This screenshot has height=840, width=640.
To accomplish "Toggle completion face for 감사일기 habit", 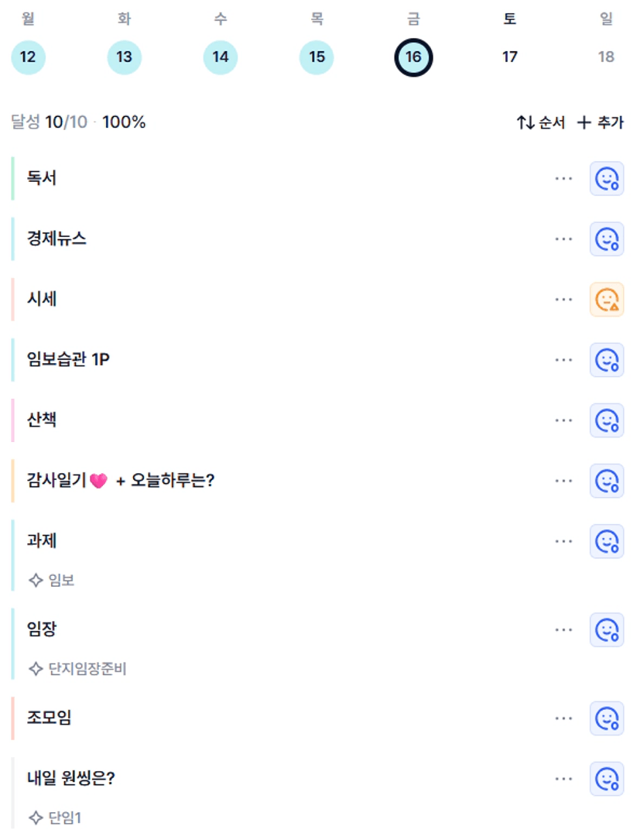I will pyautogui.click(x=607, y=481).
